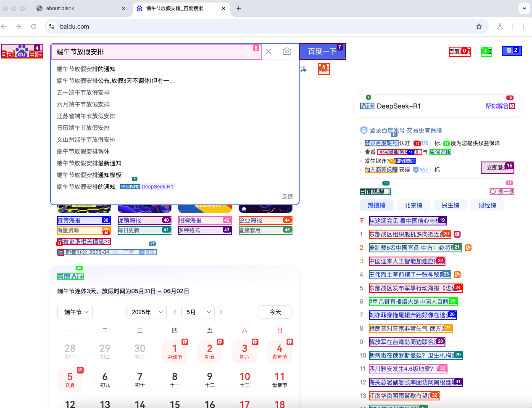This screenshot has width=532, height=408.
Task: Open the 民生榜 tab
Action: coord(450,205)
